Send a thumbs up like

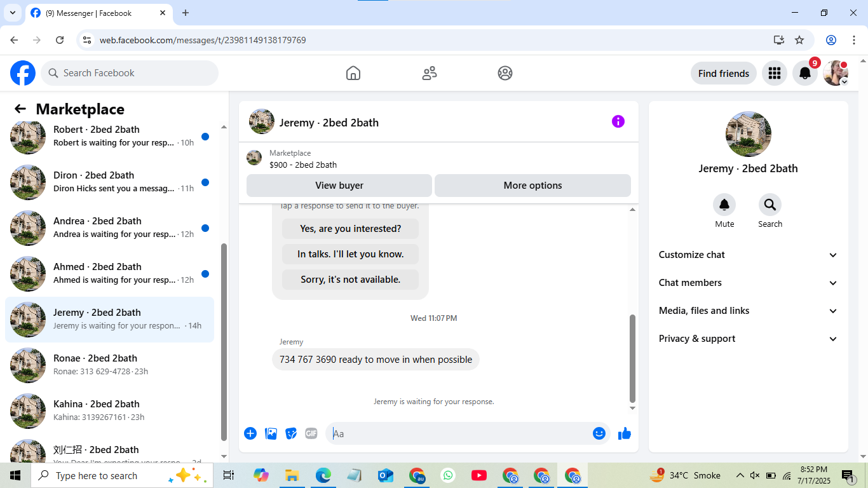pyautogui.click(x=625, y=433)
